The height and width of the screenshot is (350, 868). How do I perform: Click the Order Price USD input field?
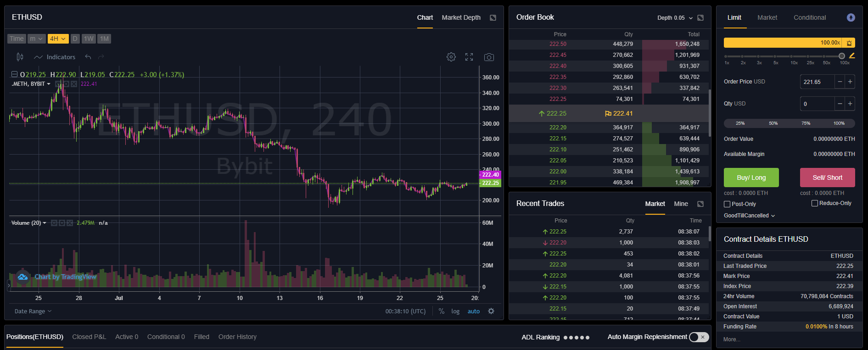tap(818, 82)
